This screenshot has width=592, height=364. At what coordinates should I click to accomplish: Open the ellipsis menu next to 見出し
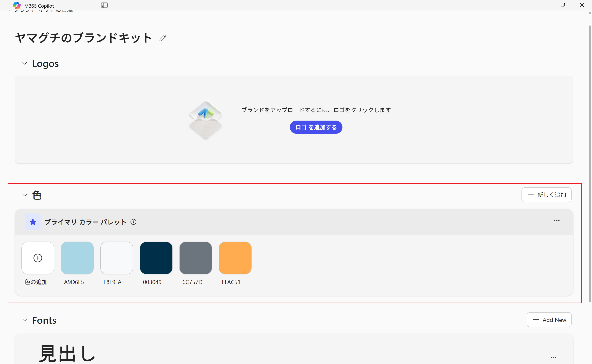click(554, 357)
